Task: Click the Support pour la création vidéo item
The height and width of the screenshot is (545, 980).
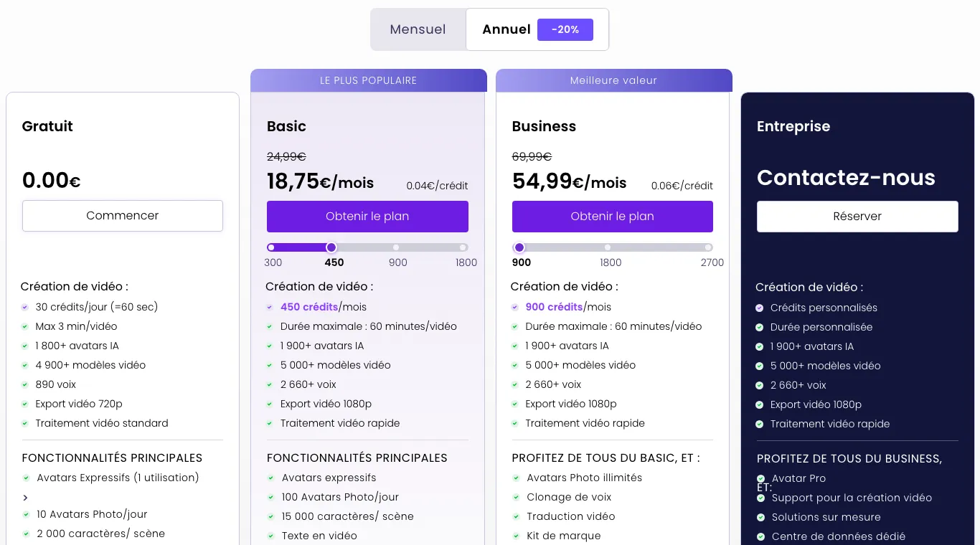Action: [x=852, y=498]
